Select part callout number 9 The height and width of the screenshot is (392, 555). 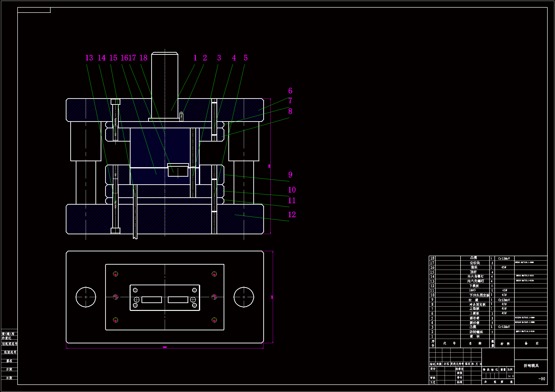tap(290, 175)
